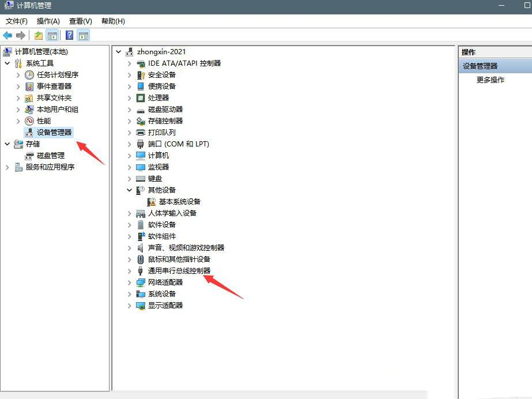Toggle the console tree pane visibility
Screen dimensions: 532x399
(x=52, y=35)
